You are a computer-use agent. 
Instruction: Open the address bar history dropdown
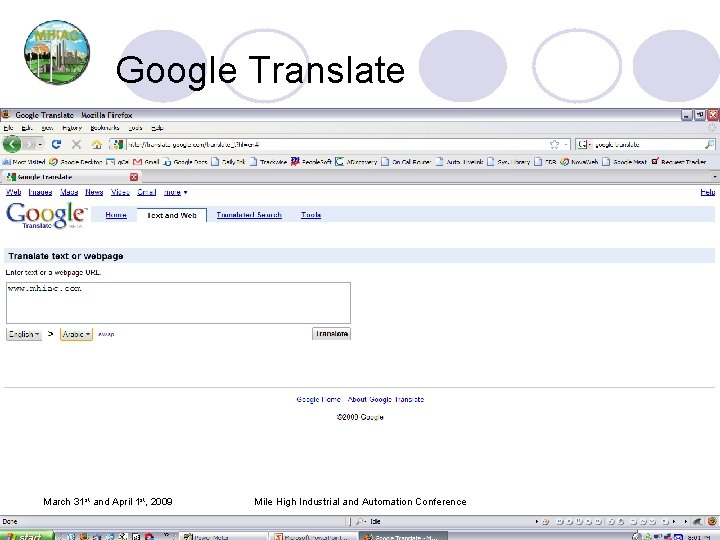pos(566,145)
